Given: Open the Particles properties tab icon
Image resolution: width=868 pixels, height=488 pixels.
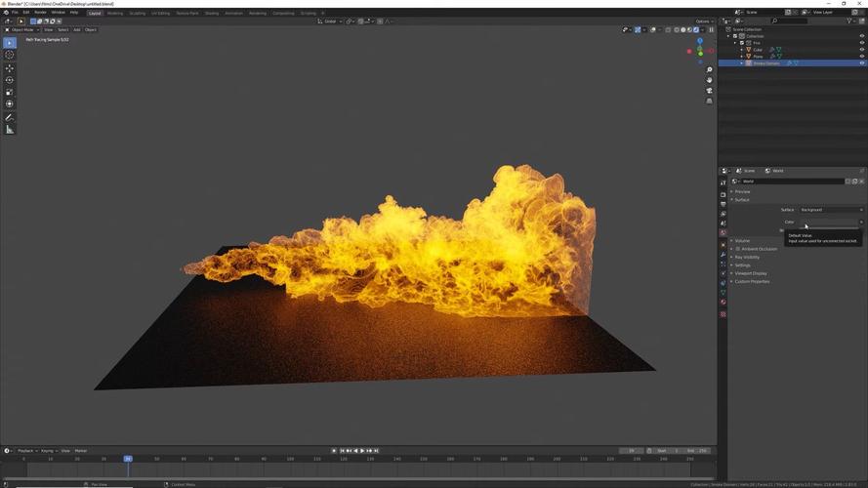Looking at the screenshot, I should [723, 264].
